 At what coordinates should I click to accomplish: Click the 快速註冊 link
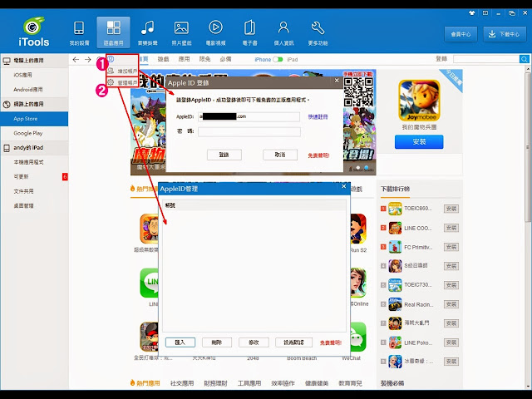coord(318,116)
